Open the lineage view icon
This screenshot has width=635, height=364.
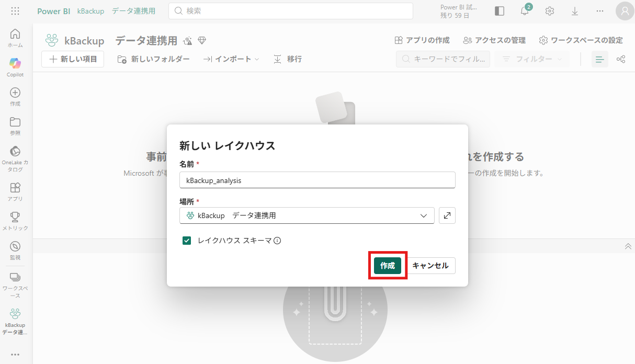[621, 60]
